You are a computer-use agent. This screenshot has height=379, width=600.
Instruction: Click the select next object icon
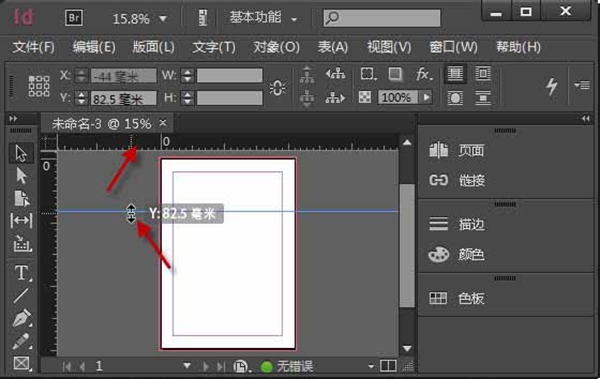336,98
